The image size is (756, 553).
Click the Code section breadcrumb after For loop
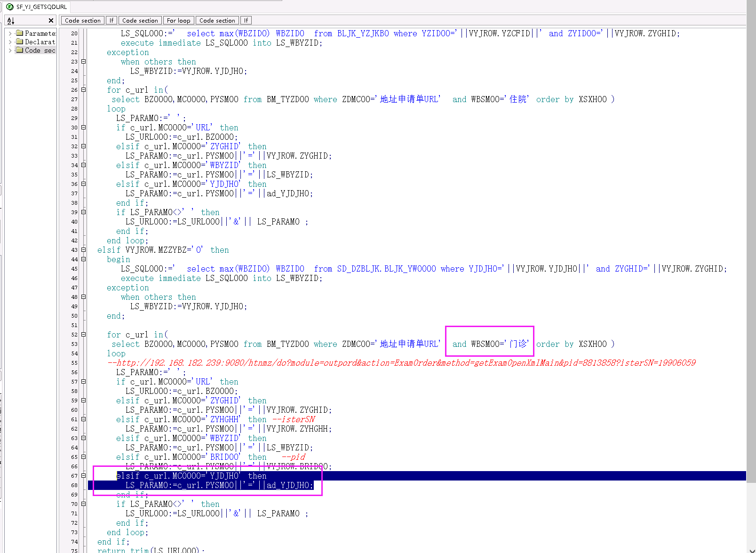pos(217,21)
